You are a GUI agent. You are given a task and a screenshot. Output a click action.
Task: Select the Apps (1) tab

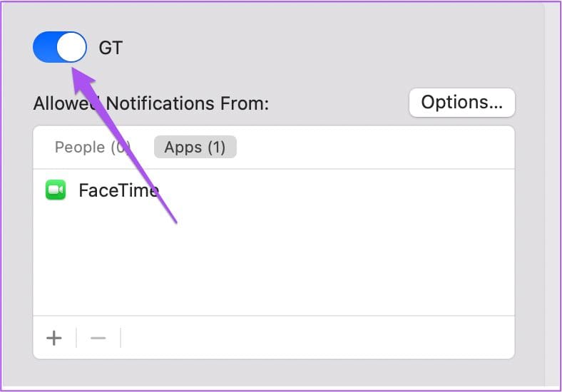(195, 147)
